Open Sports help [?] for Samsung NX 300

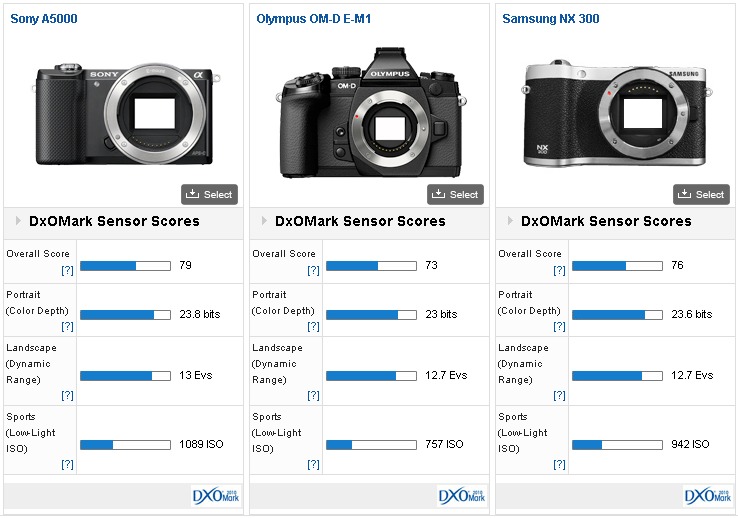pyautogui.click(x=559, y=465)
